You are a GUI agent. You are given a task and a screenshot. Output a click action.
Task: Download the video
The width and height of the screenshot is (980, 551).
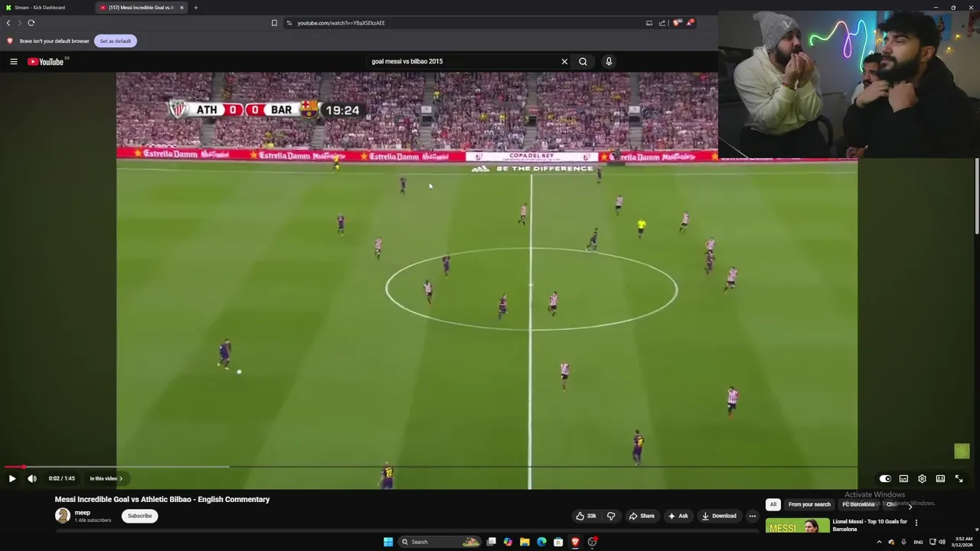coord(719,516)
